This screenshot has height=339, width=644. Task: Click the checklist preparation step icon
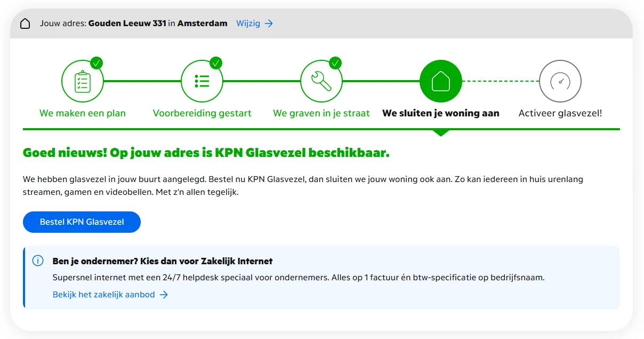[x=202, y=81]
